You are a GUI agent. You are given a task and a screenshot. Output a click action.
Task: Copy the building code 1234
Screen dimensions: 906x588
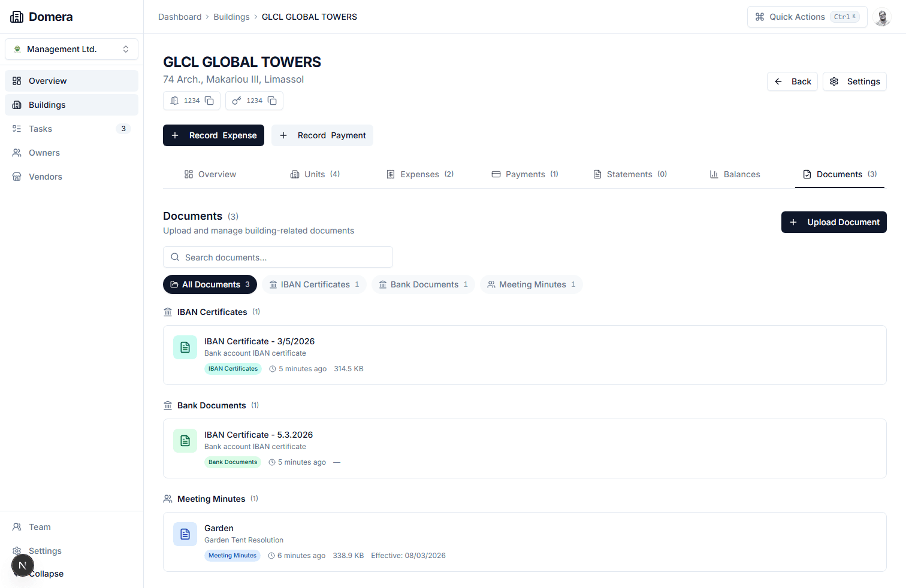click(209, 101)
